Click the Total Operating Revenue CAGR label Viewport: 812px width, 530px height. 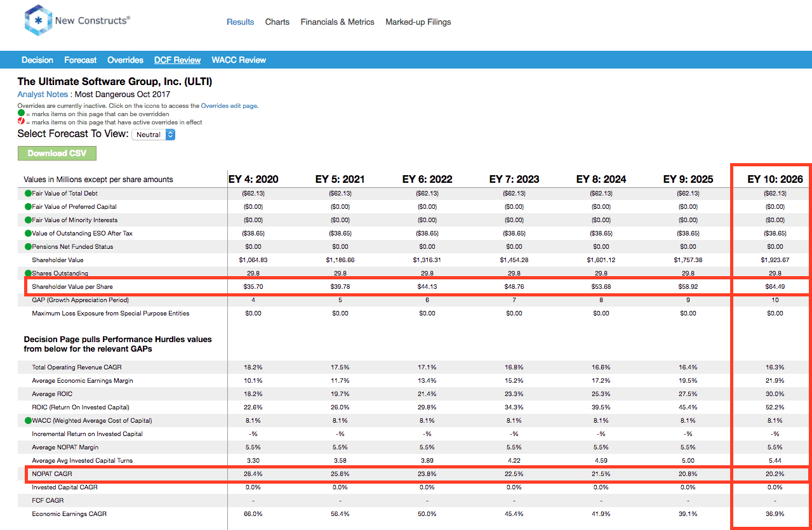click(x=77, y=367)
